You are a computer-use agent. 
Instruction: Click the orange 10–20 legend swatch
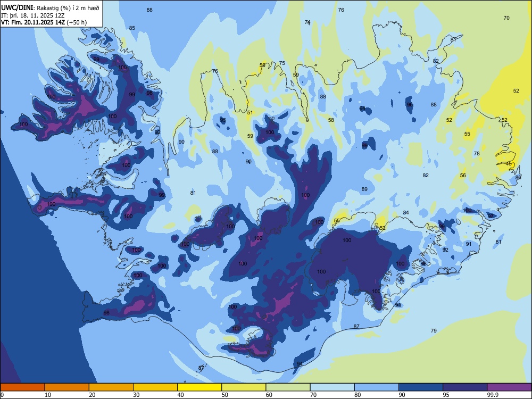[x=67, y=387]
